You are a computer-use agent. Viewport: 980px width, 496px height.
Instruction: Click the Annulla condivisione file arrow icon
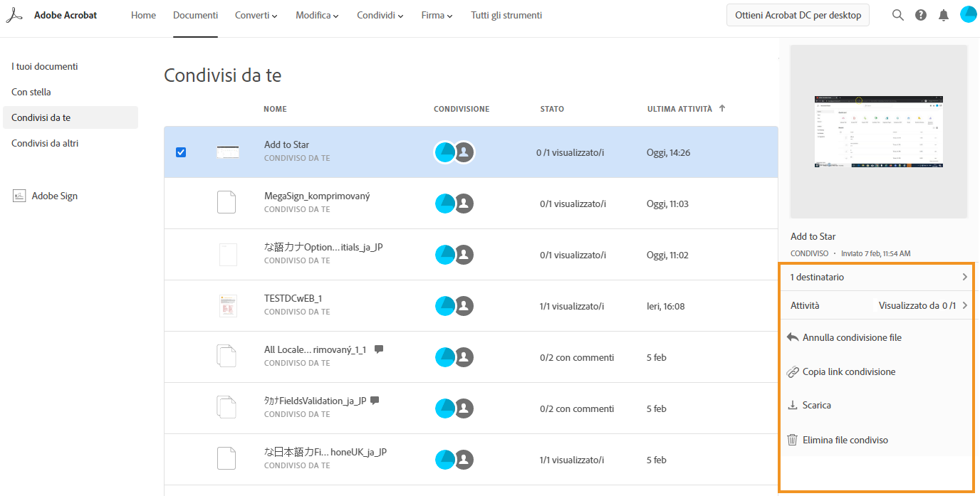(793, 337)
